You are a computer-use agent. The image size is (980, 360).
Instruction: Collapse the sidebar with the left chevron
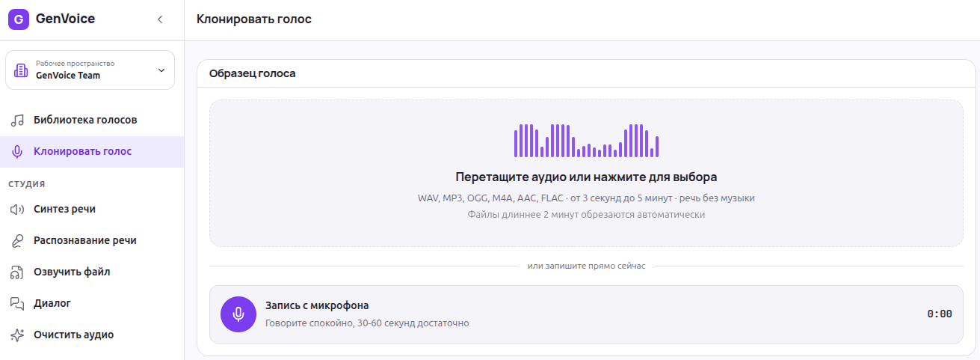point(159,19)
